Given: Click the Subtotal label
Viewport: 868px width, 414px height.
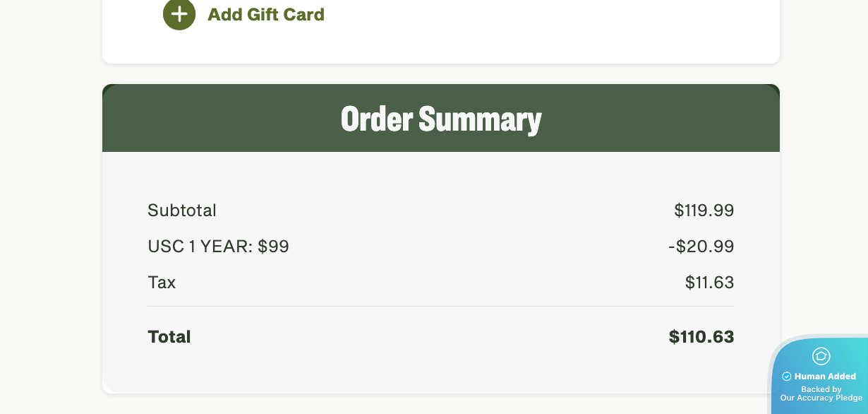Looking at the screenshot, I should point(182,211).
